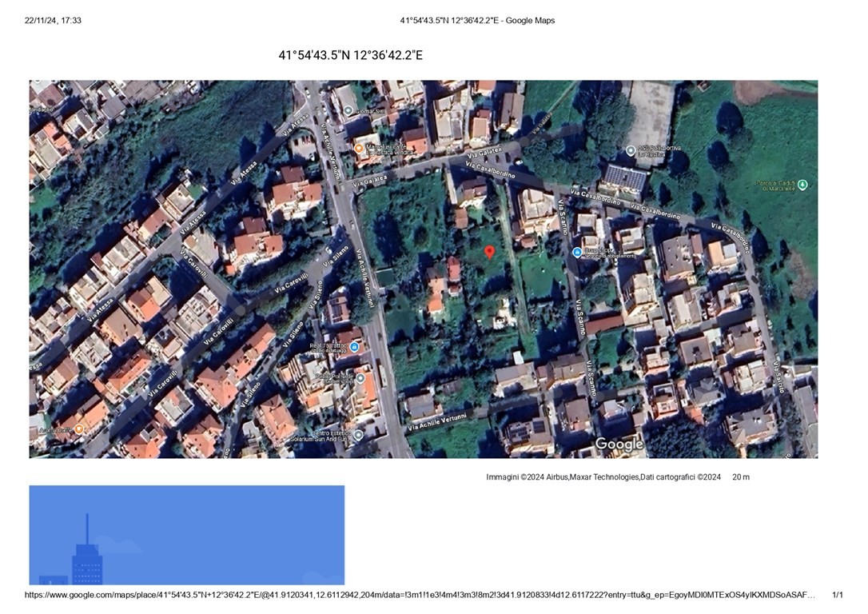Open the Real 75 Tattoo blue marker
The width and height of the screenshot is (868, 614).
coord(354,347)
